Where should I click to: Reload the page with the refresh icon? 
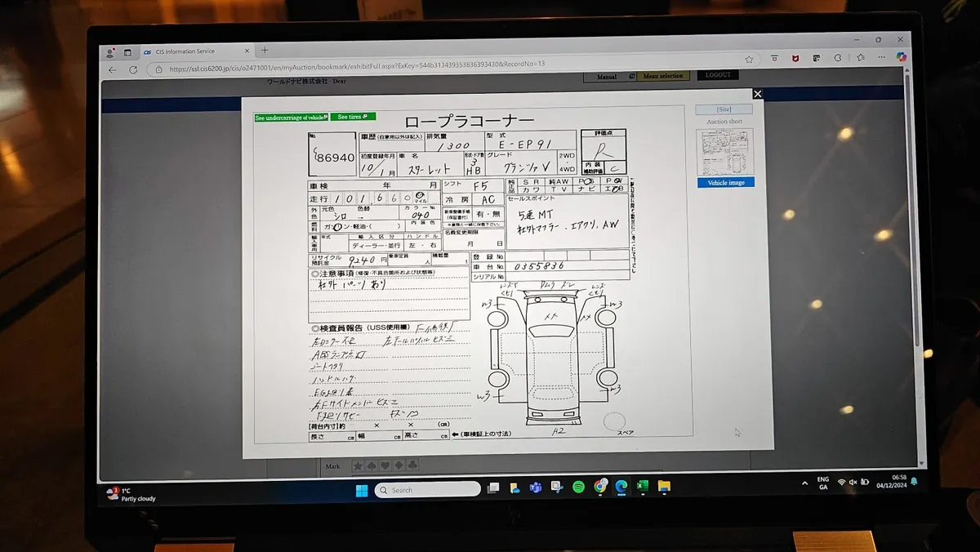click(x=133, y=70)
